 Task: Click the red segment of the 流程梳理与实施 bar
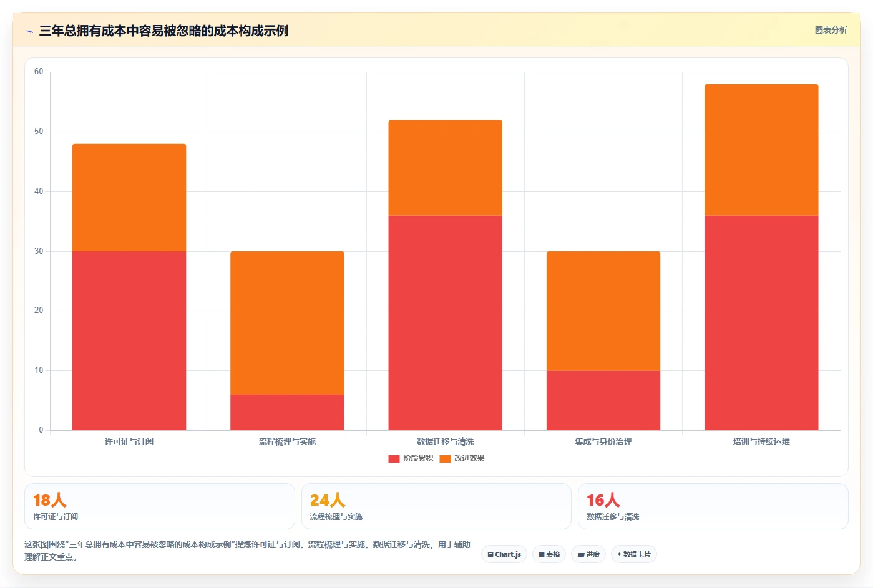[x=287, y=412]
